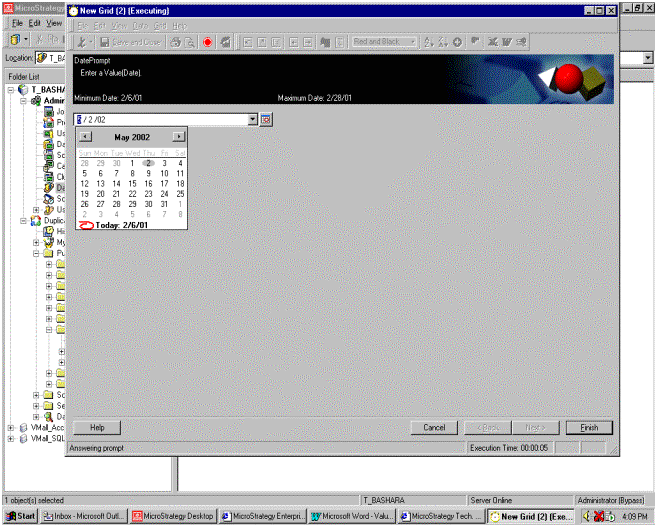Screen dimensions: 655x525
Task: Collapse the T_BASHA project source node
Action: click(x=11, y=90)
